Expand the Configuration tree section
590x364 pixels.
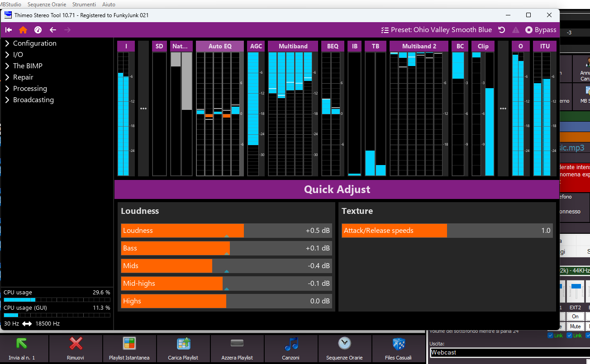click(7, 43)
